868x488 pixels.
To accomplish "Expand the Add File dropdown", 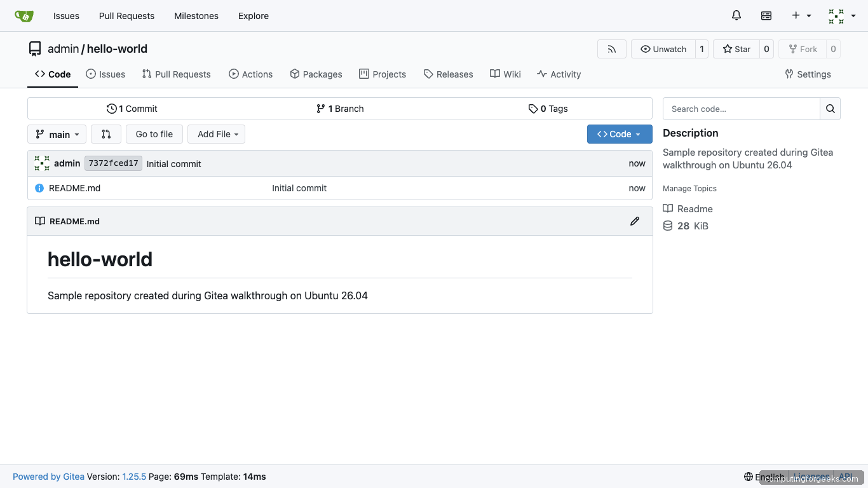I will click(216, 134).
